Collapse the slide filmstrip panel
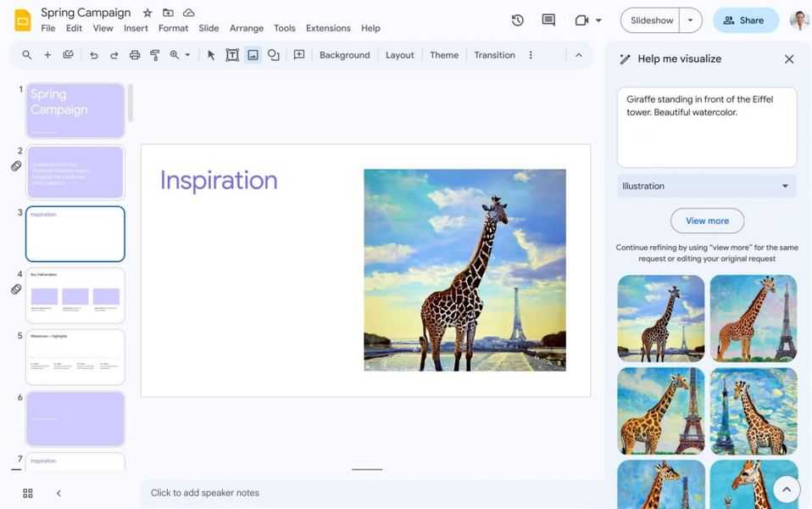 point(58,493)
